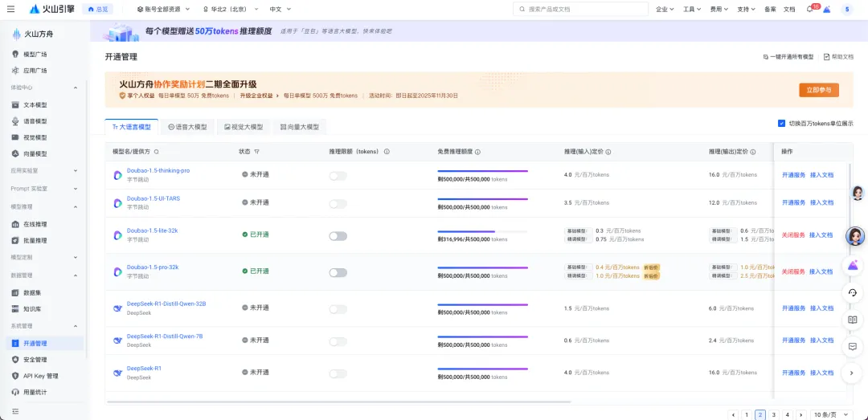Screen dimensions: 868x420
Task: Toggle limit switch for DeepSeek-R1-Distill-Qwen-32B
Action: click(338, 309)
